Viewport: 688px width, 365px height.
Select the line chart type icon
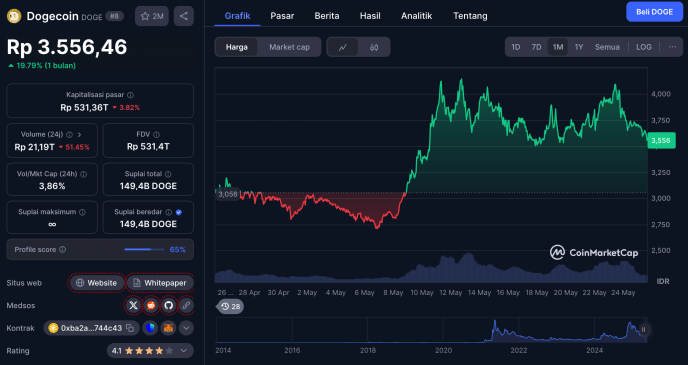(343, 47)
